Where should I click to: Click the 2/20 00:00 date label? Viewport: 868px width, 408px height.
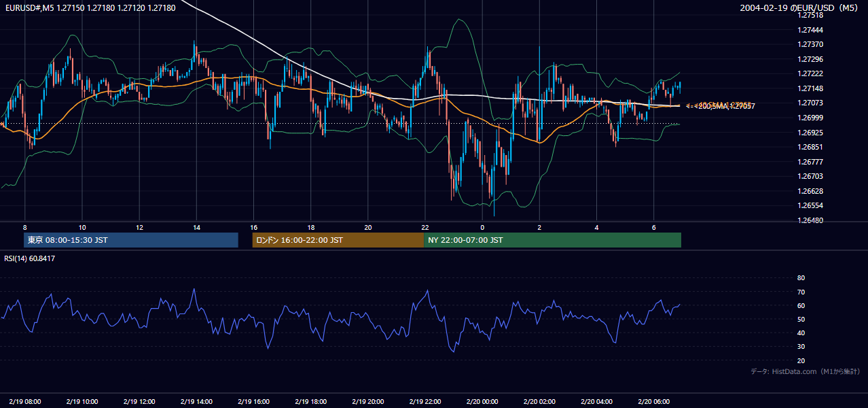click(482, 402)
